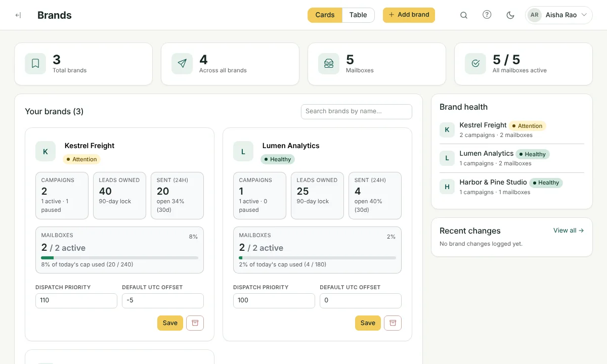This screenshot has width=607, height=364.
Task: Click '8% of today's cap used (20 / 240)'
Action: [87, 264]
